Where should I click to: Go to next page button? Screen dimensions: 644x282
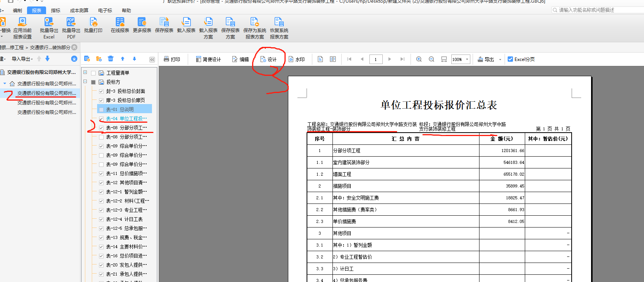pyautogui.click(x=390, y=59)
